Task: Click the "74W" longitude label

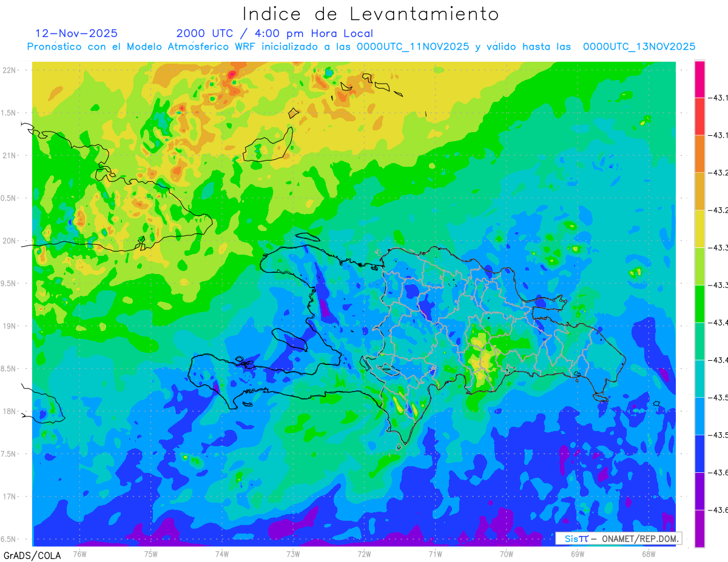Action: (222, 554)
